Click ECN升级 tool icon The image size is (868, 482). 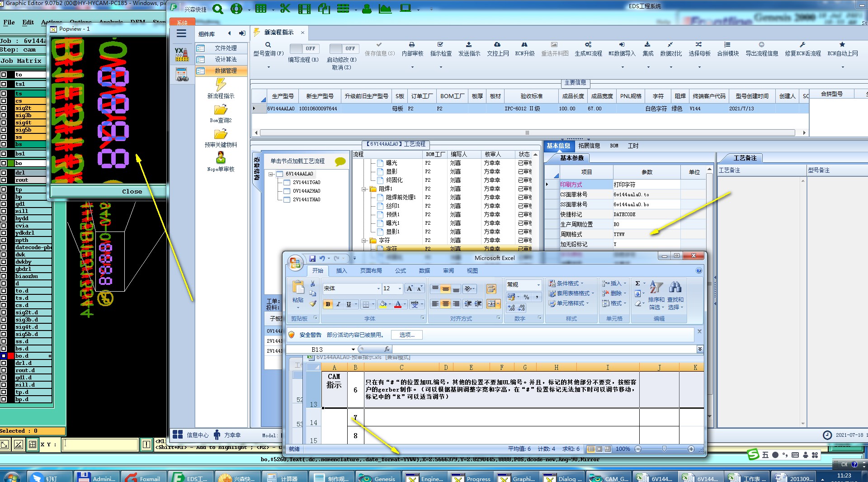[x=524, y=49]
